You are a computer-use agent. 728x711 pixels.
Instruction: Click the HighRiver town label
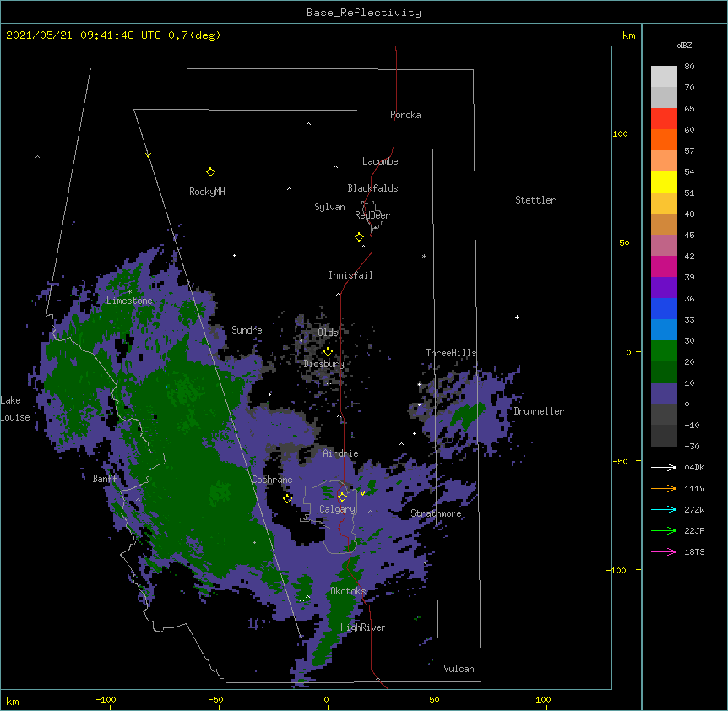coord(363,627)
